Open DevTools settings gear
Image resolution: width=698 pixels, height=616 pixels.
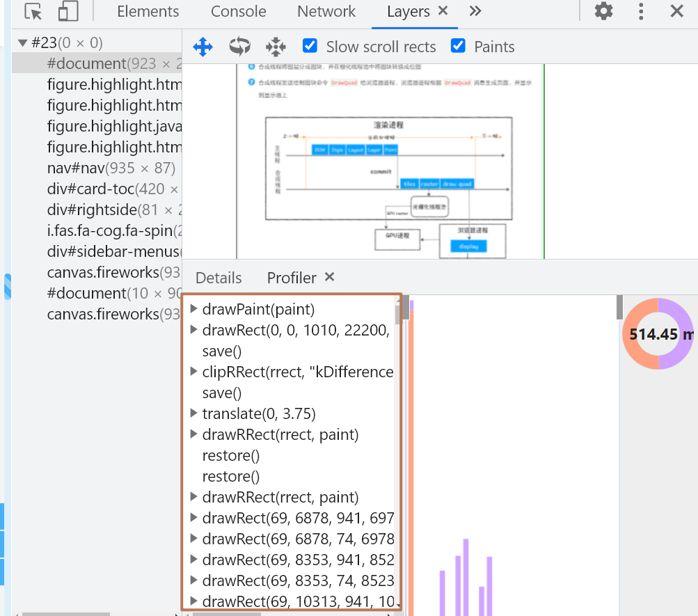click(603, 11)
